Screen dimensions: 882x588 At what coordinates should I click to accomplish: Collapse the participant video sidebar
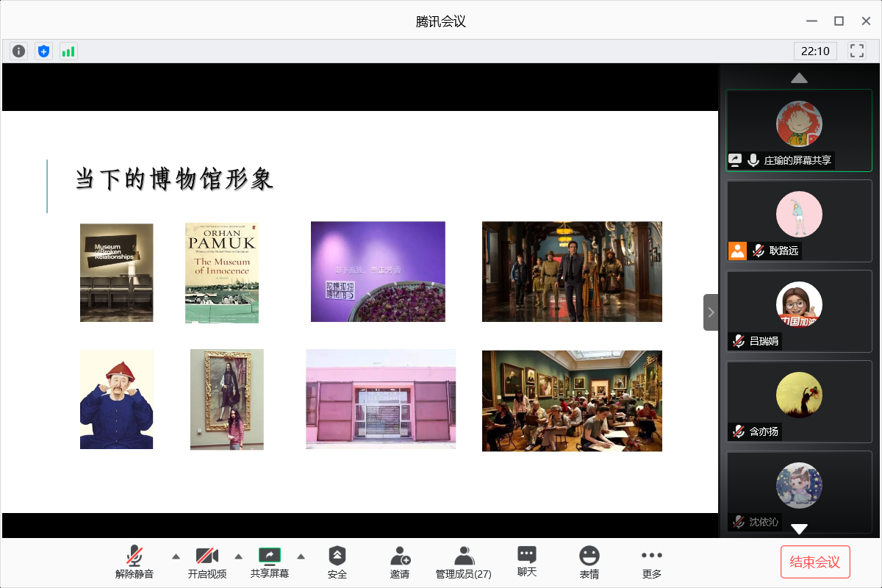(710, 312)
